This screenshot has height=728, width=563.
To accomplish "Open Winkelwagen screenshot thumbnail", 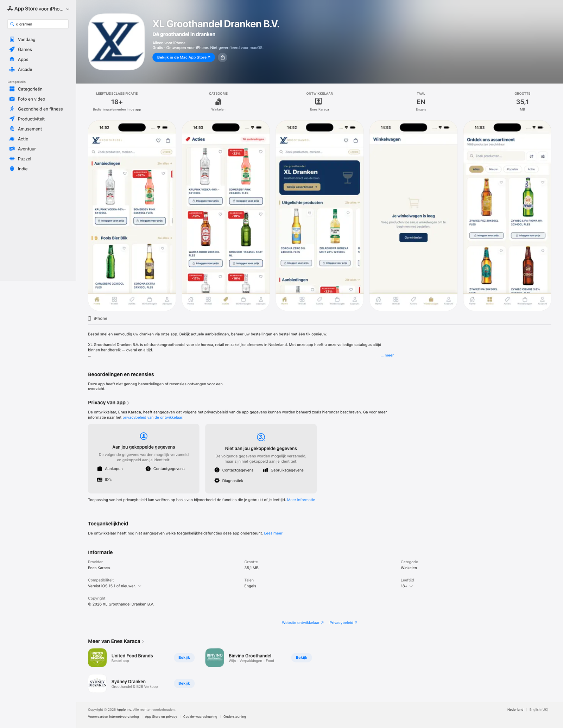I will click(413, 215).
